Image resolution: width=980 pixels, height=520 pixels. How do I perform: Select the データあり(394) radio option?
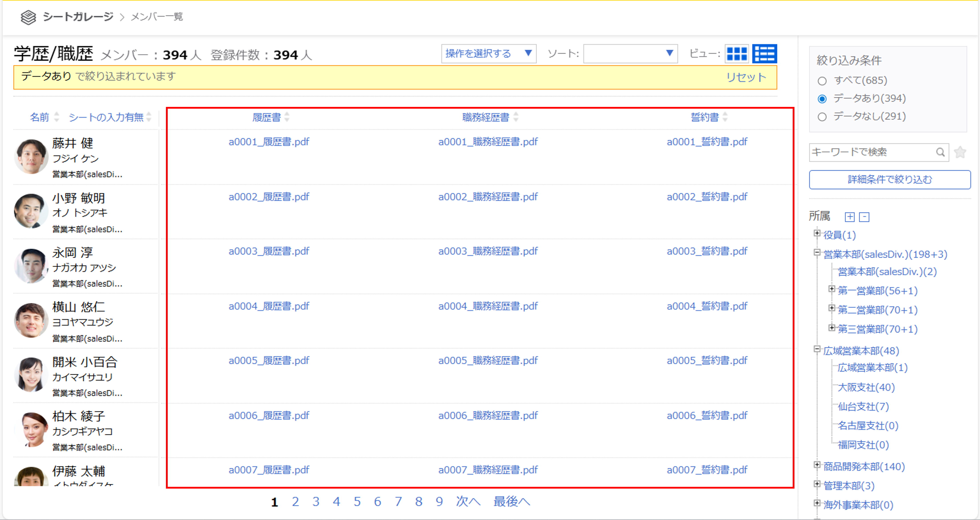(822, 99)
